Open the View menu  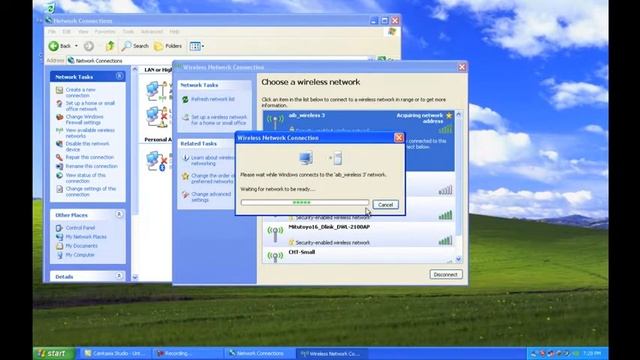pos(83,31)
